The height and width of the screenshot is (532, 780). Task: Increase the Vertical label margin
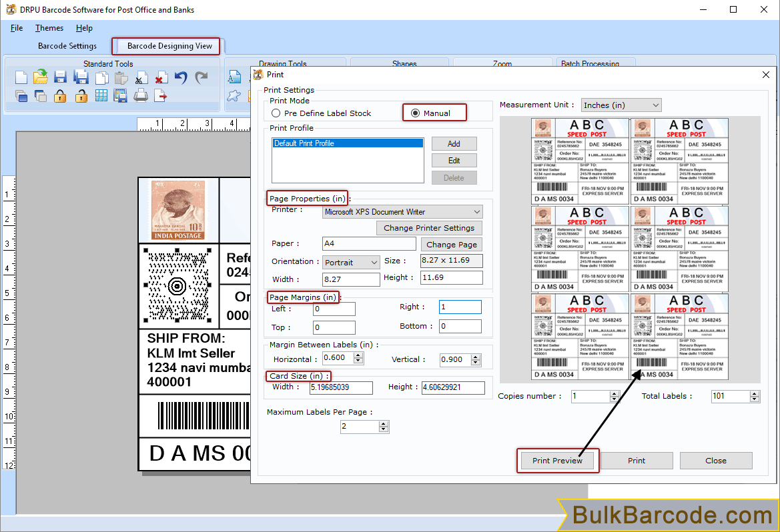tap(476, 357)
